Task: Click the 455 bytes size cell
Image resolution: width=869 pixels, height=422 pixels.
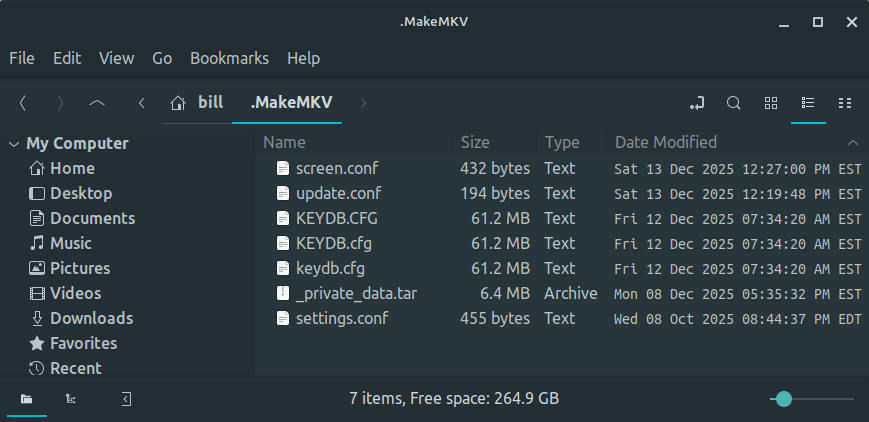Action: point(495,318)
